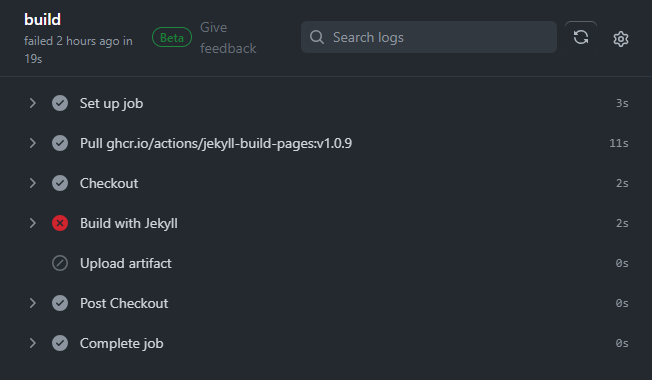The height and width of the screenshot is (380, 652).
Task: Click the success checkmark beside Checkout
Action: tap(60, 183)
